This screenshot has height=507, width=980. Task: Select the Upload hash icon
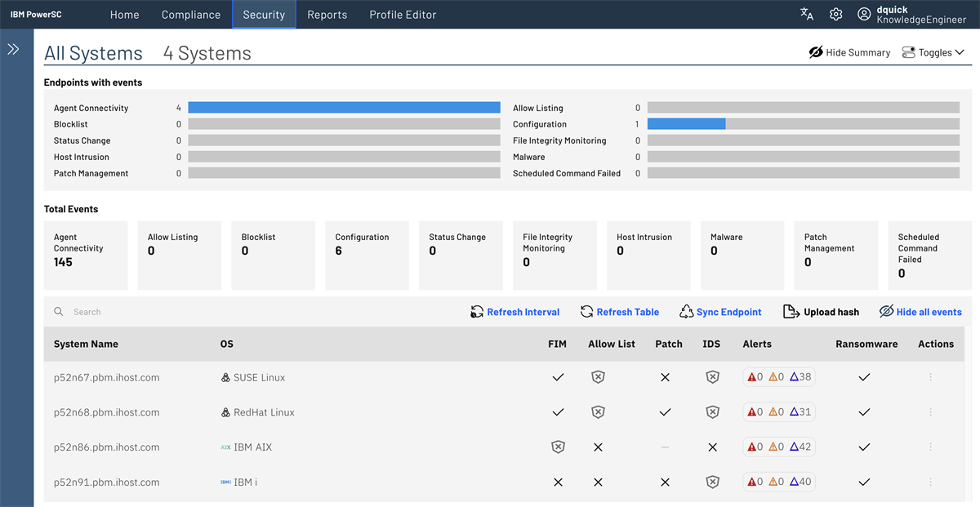coord(791,312)
